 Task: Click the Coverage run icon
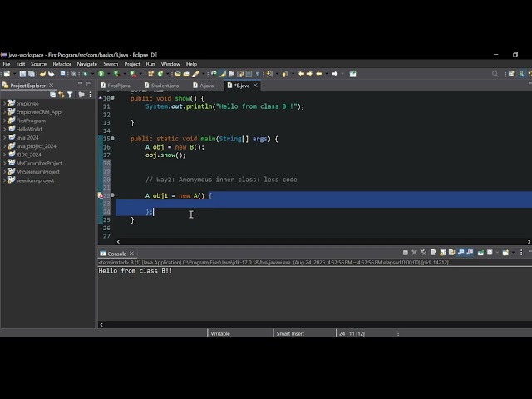pos(116,74)
